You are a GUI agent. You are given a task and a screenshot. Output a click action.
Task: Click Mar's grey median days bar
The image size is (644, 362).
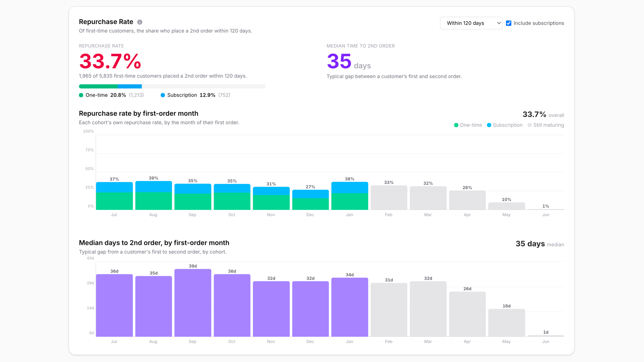[428, 309]
